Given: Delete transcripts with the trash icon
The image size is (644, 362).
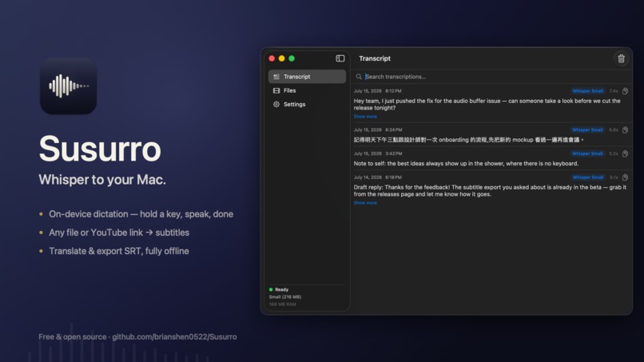Looking at the screenshot, I should click(621, 59).
